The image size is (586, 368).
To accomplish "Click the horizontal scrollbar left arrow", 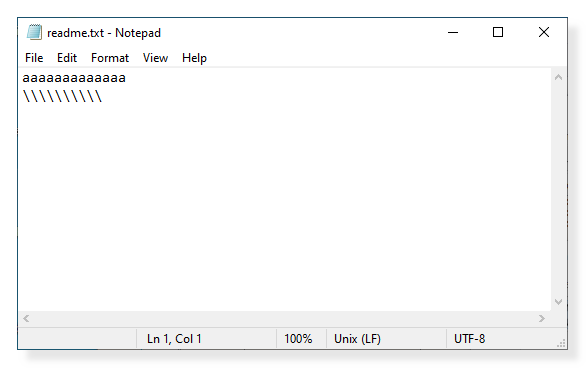I will (x=26, y=318).
